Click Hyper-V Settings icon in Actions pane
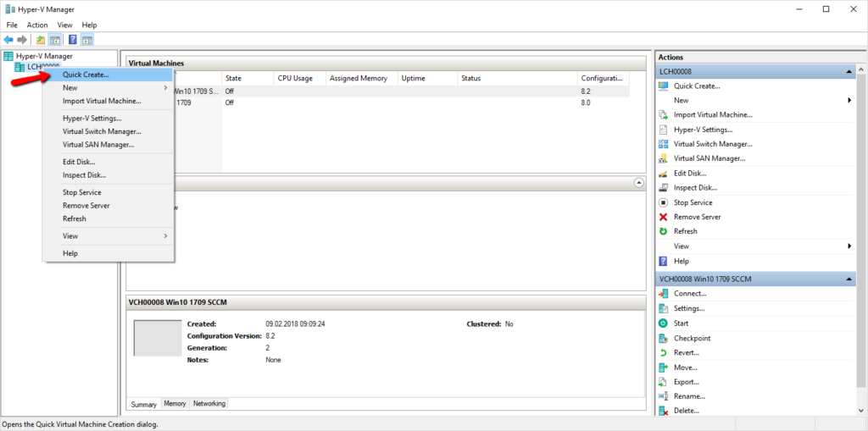The image size is (868, 431). (x=663, y=130)
